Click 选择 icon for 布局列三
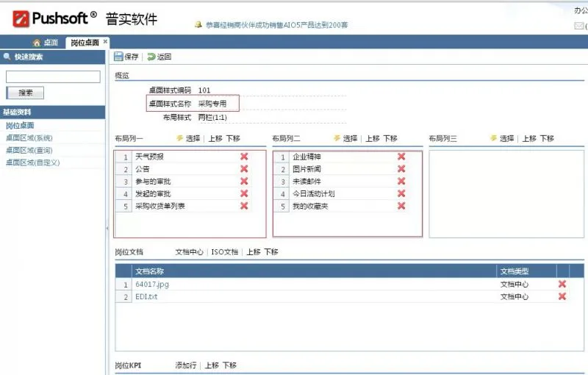Image resolution: width=588 pixels, height=375 pixels. 494,138
